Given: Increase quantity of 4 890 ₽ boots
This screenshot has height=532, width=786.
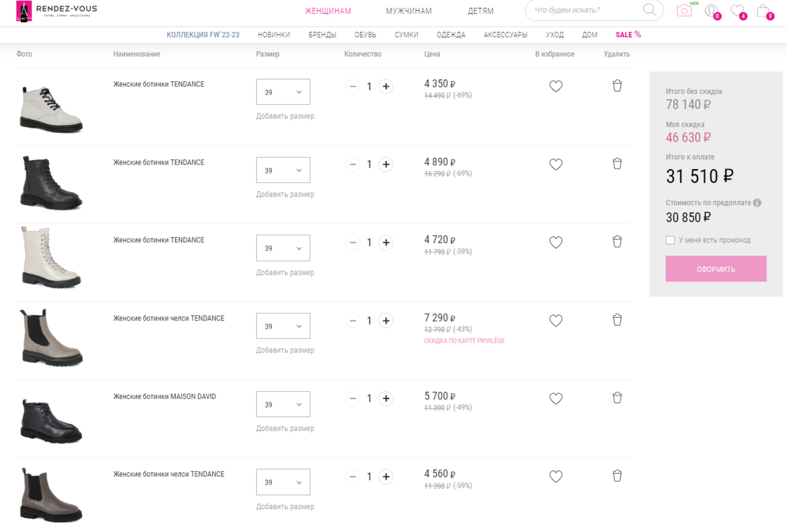Looking at the screenshot, I should click(x=386, y=164).
